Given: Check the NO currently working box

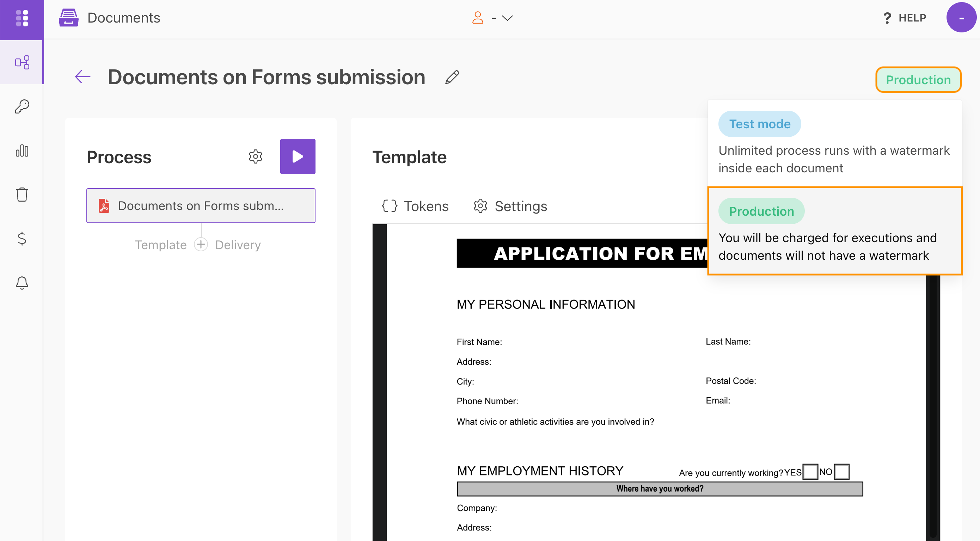Looking at the screenshot, I should coord(841,472).
